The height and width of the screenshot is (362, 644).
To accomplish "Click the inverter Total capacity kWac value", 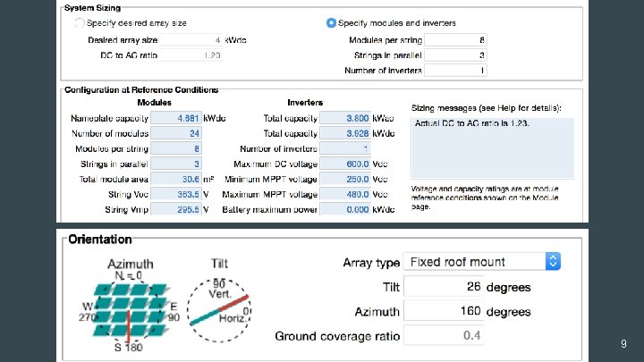I will tap(344, 118).
